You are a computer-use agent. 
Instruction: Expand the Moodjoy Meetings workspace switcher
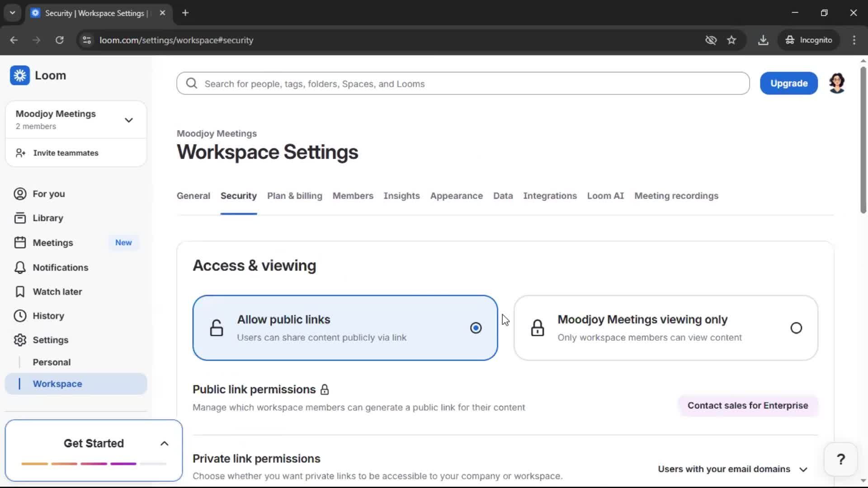[128, 120]
